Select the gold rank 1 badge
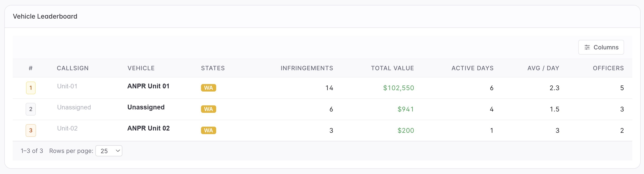Image resolution: width=644 pixels, height=174 pixels. (31, 88)
